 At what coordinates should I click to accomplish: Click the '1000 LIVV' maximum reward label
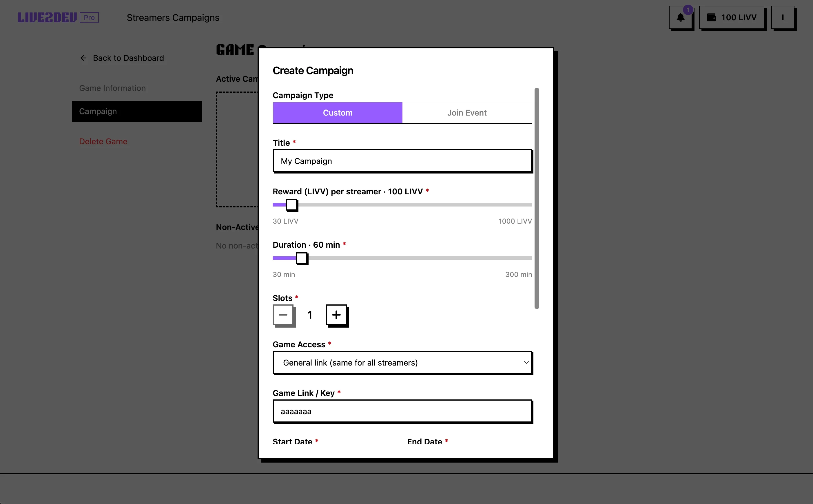tap(515, 221)
